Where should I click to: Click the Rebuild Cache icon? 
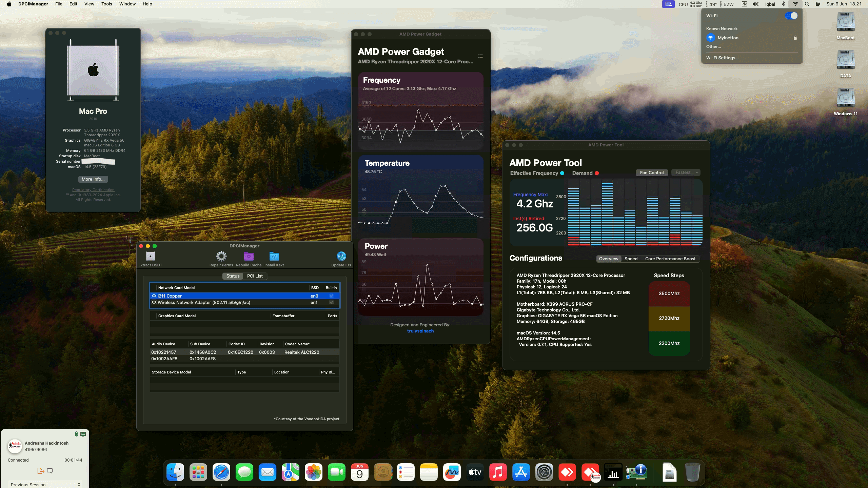pos(248,257)
